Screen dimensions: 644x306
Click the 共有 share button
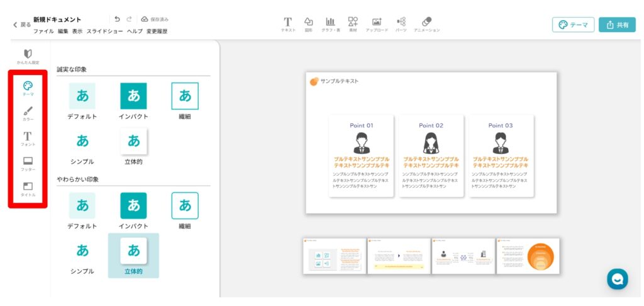tap(616, 25)
